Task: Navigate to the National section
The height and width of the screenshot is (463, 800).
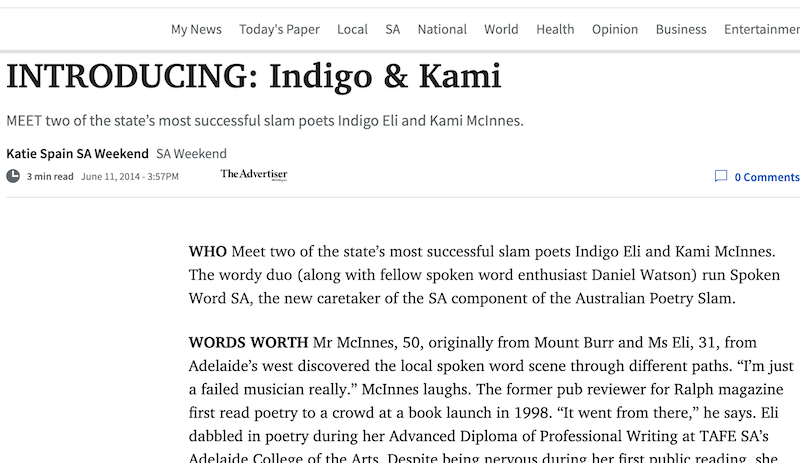Action: point(442,29)
